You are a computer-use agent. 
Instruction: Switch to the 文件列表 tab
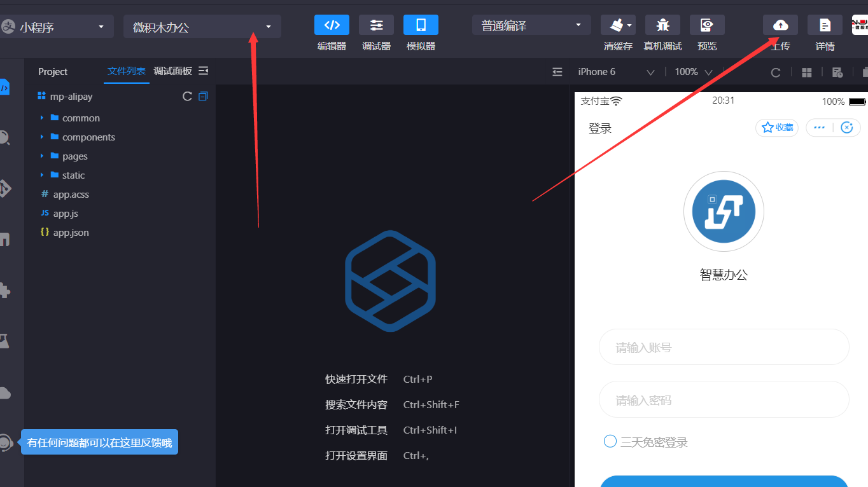tap(127, 71)
